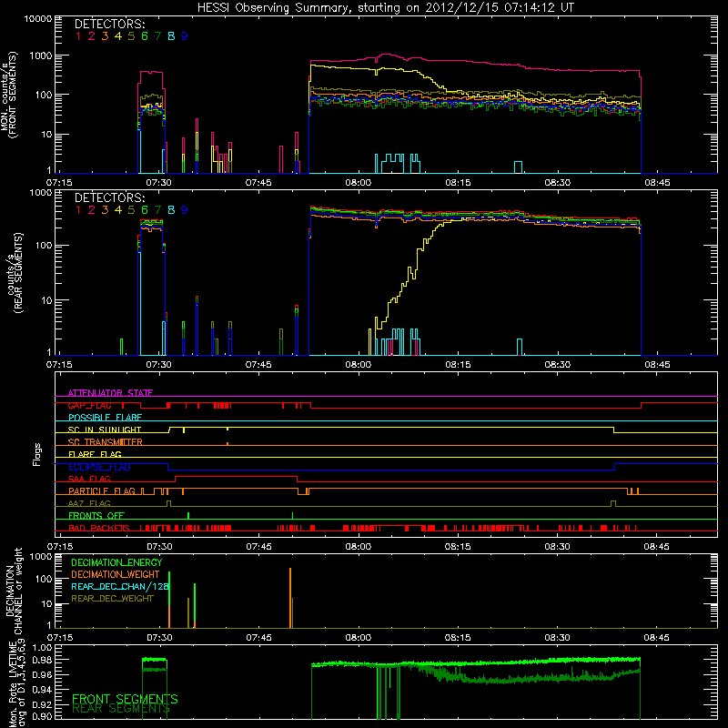
Task: Click the Flags axis label
Action: [37, 454]
